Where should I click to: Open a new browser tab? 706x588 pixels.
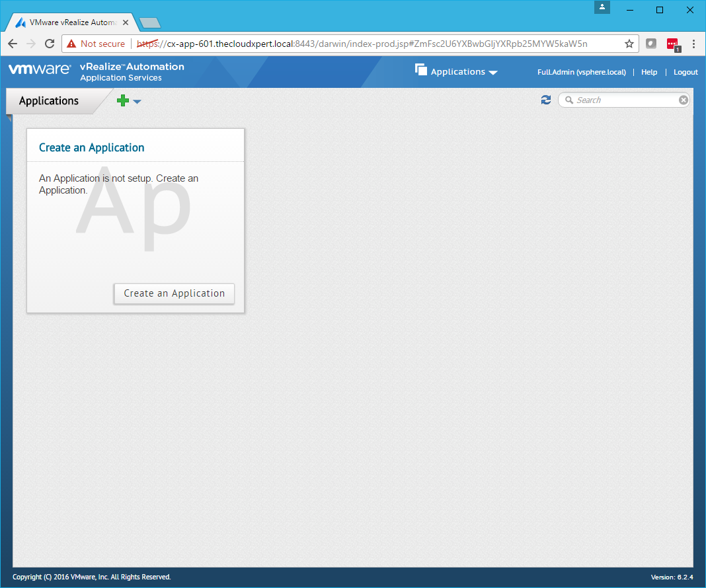(x=150, y=23)
